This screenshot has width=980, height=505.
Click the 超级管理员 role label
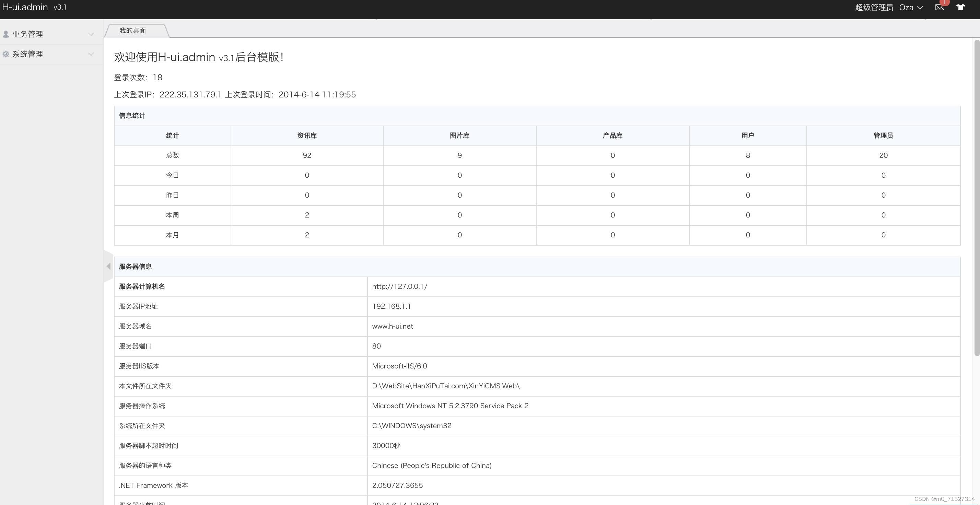coord(874,8)
